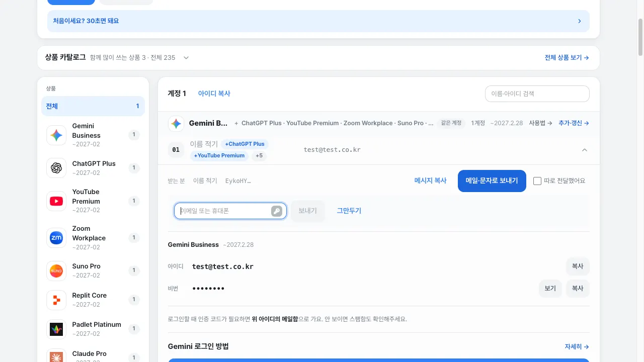Click the '1계정' count text
This screenshot has width=644, height=362.
[478, 123]
